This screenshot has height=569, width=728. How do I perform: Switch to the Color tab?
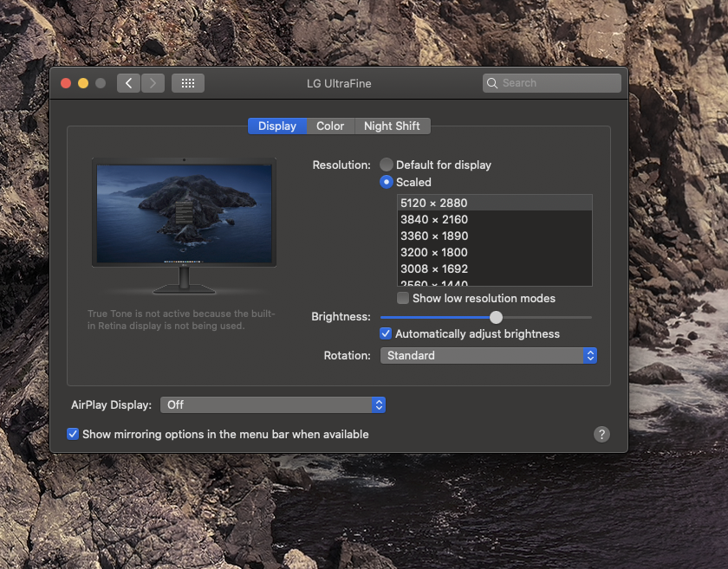click(330, 126)
